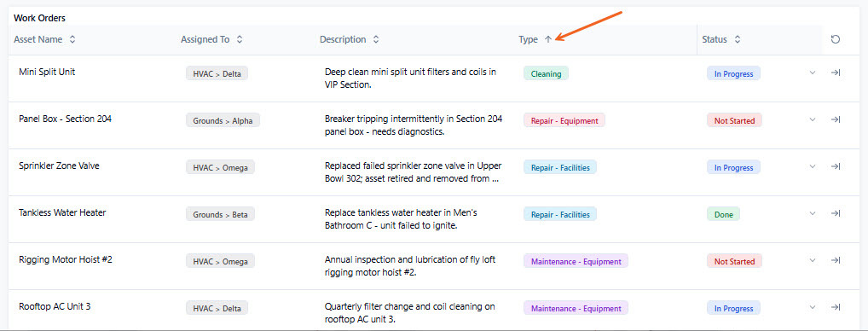This screenshot has height=331, width=868.
Task: Click Repair - Facilities tag in Tankless Water Heater row
Action: 560,215
